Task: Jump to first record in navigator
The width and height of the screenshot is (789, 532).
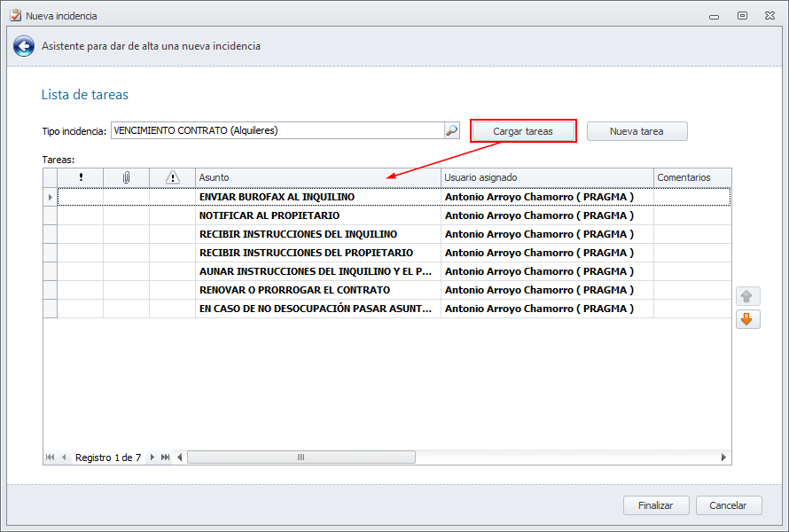Action: coord(50,457)
